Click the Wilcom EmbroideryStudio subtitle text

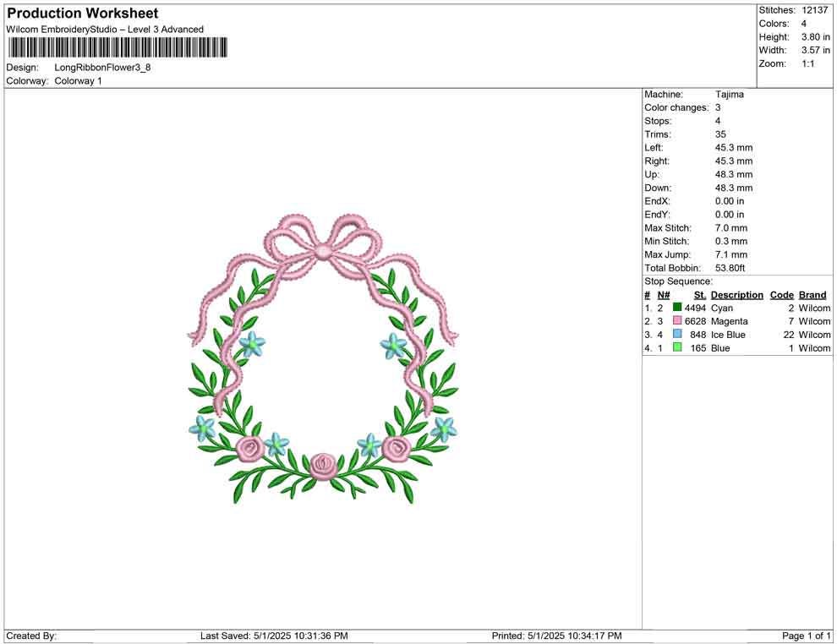(104, 29)
